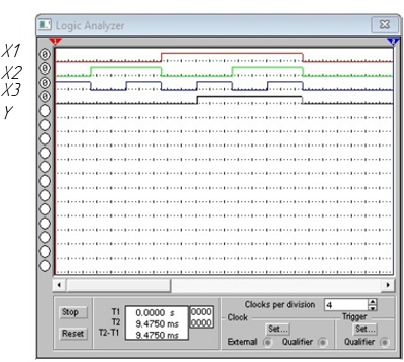Click the T1 time value 0.0000 s
This screenshot has width=404, height=362.
[x=155, y=313]
